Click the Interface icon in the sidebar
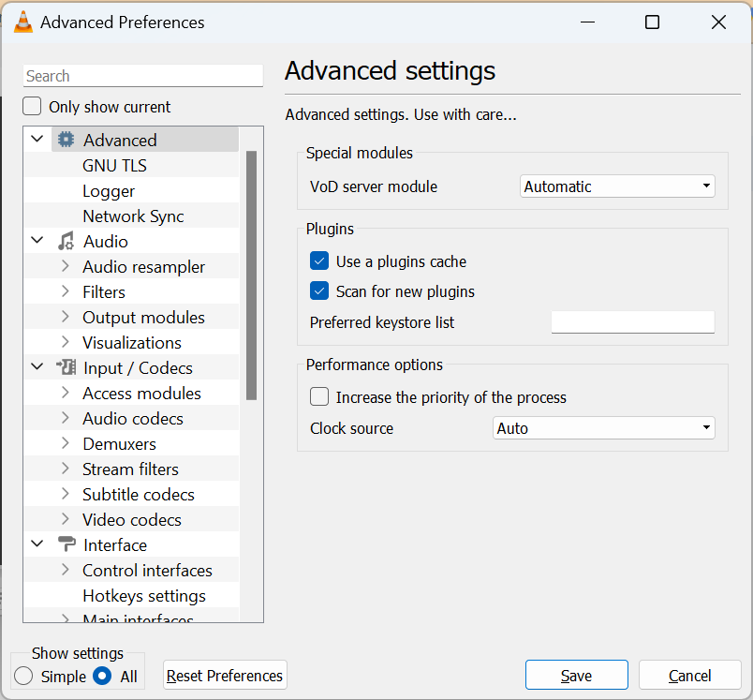The width and height of the screenshot is (753, 700). 66,544
